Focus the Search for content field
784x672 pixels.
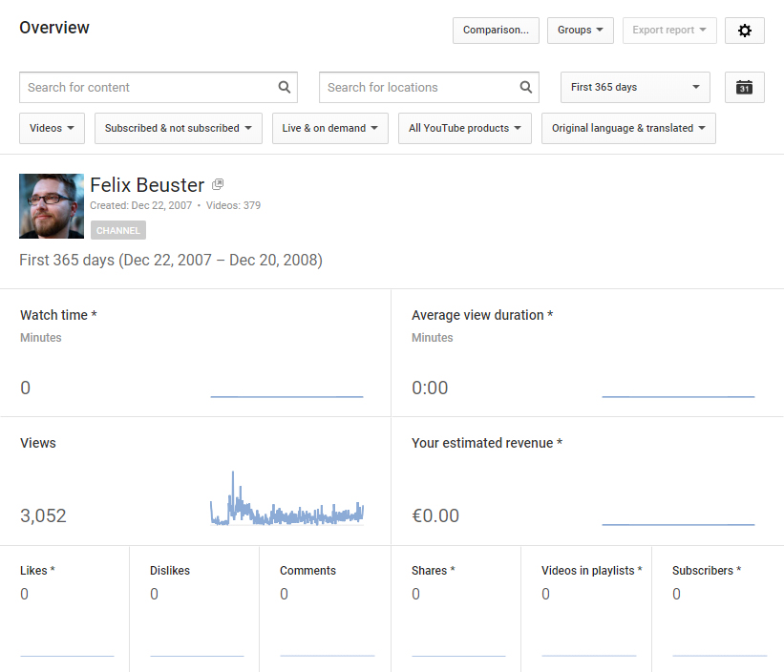[148, 87]
